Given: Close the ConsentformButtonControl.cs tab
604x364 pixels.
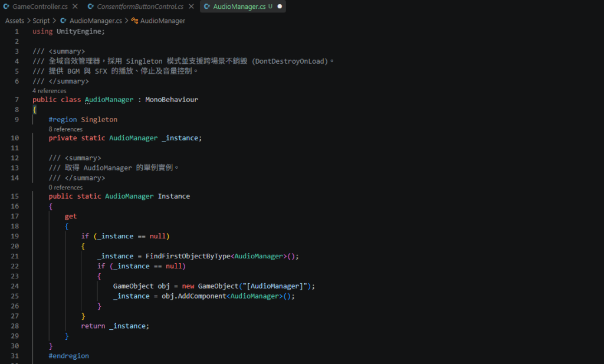Looking at the screenshot, I should [x=191, y=6].
